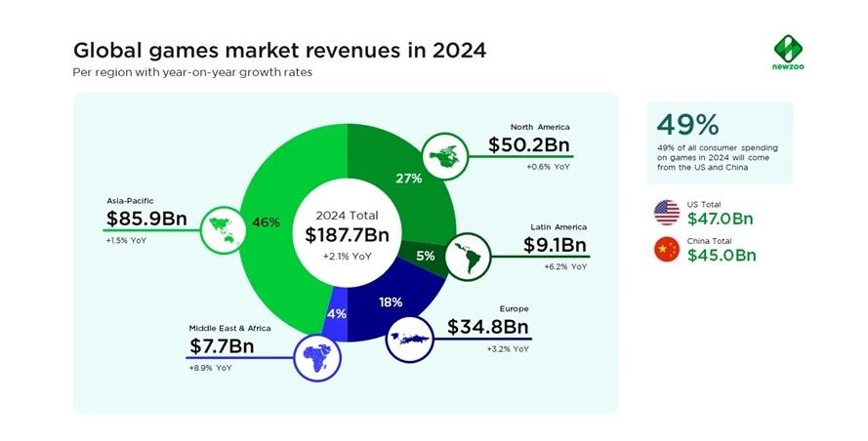This screenshot has width=868, height=441.
Task: Click the 18% dark blue Europe segment
Action: point(391,302)
